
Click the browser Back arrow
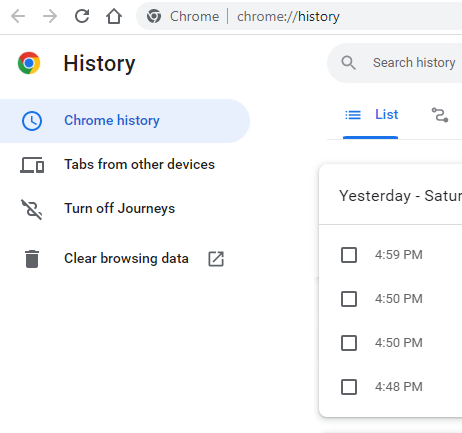point(18,16)
